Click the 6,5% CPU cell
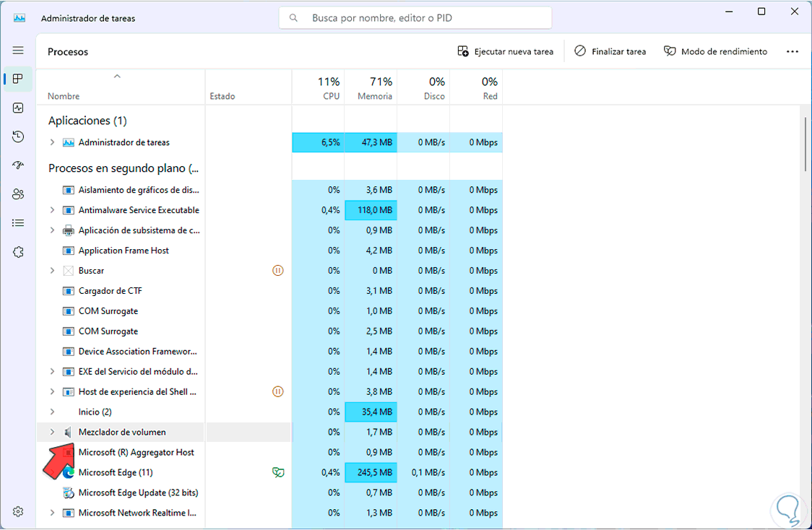 click(x=319, y=142)
